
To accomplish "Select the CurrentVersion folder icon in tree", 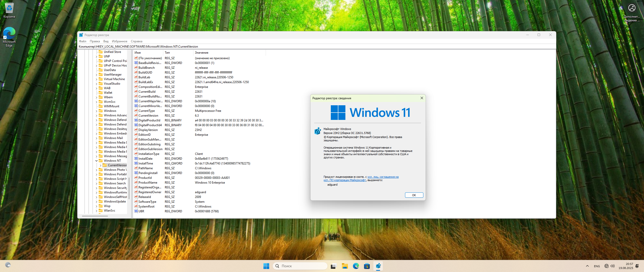I will pos(105,165).
